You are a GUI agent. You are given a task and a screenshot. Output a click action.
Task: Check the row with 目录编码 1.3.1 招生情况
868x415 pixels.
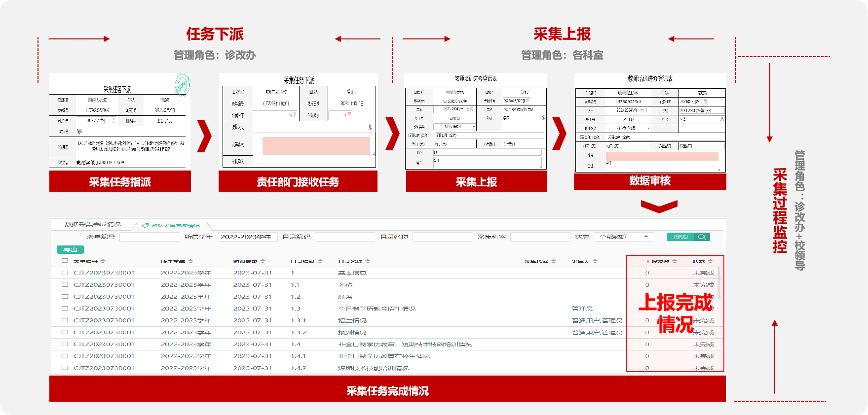point(65,320)
